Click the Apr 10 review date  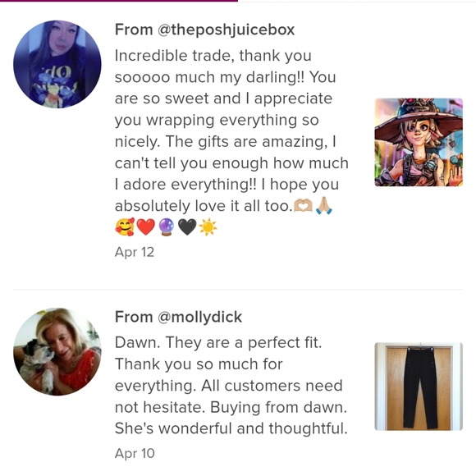point(135,453)
